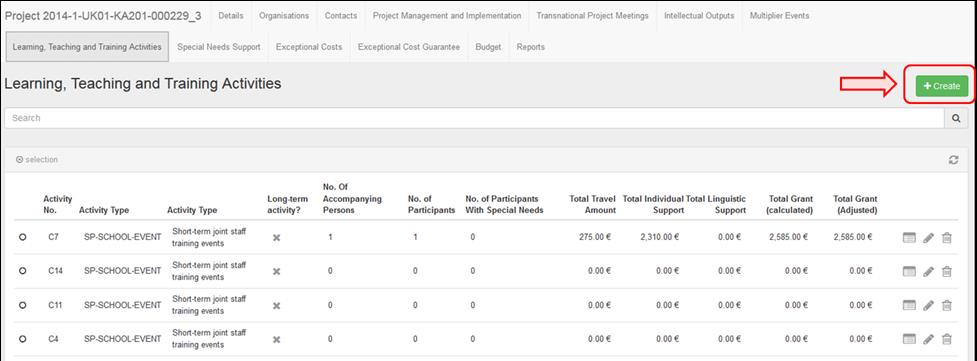Open the Reports tab

(530, 47)
